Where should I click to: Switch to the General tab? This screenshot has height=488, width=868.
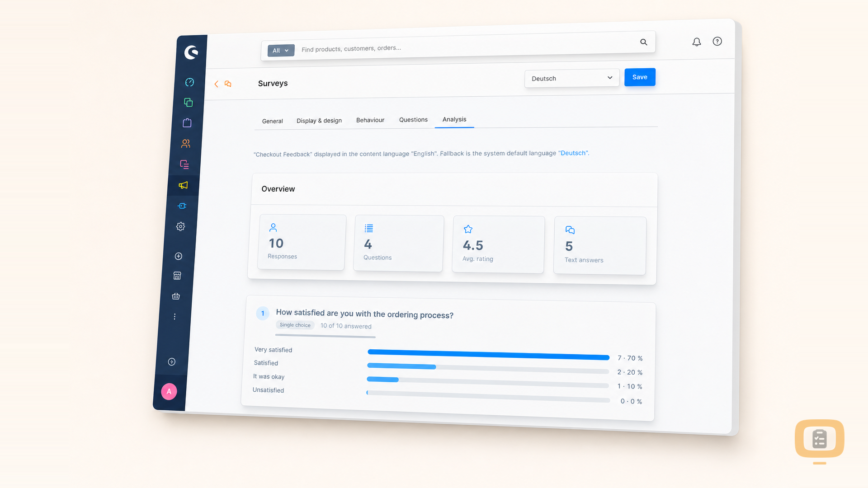coord(273,121)
